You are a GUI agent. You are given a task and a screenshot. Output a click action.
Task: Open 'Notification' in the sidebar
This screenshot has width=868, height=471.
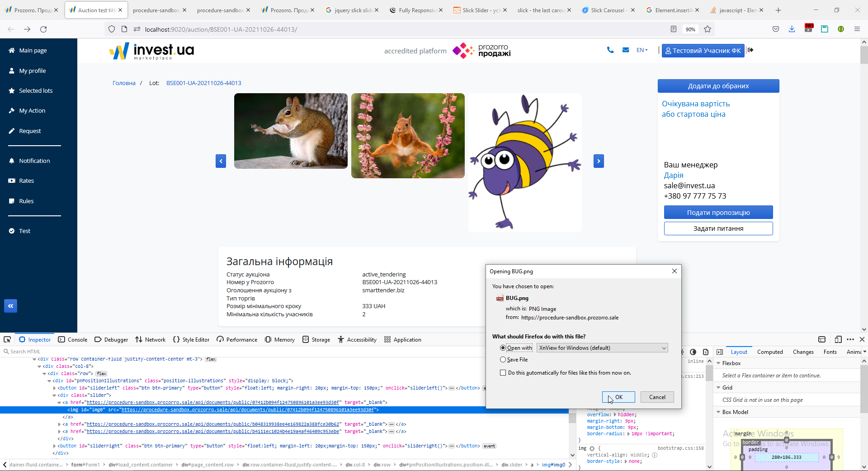tap(34, 161)
